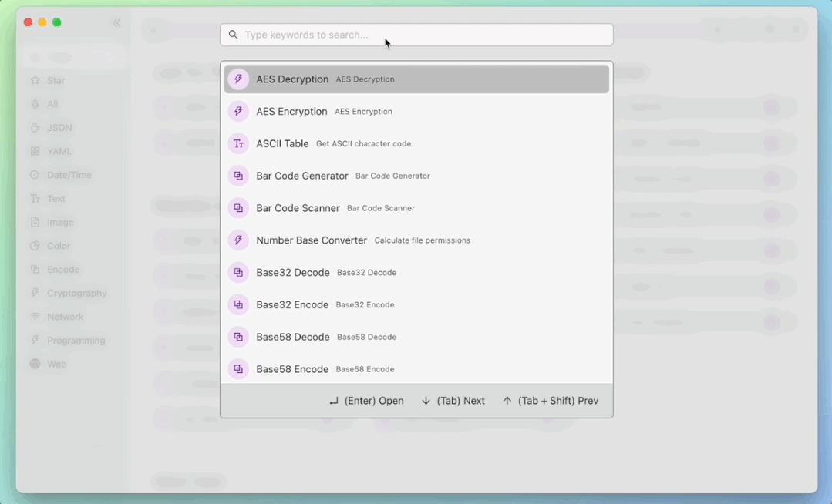832x504 pixels.
Task: Collapse the sidebar with the double chevron
Action: tap(116, 22)
